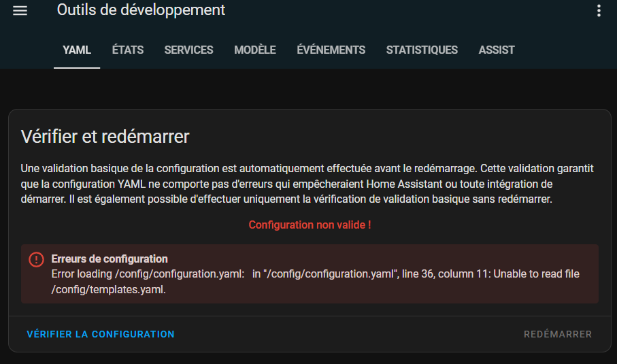
Task: Click the description line starting 'démarrer. Il est également'
Action: 286,199
